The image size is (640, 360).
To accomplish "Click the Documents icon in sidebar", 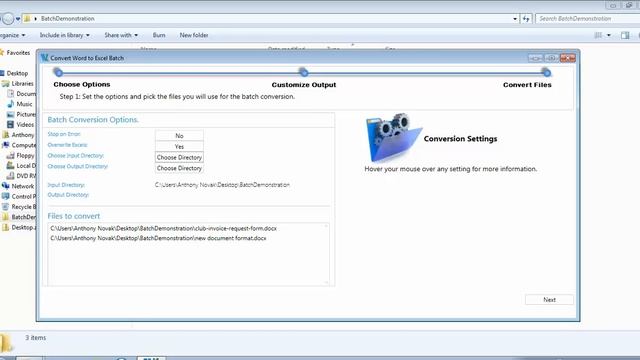I will [x=11, y=93].
